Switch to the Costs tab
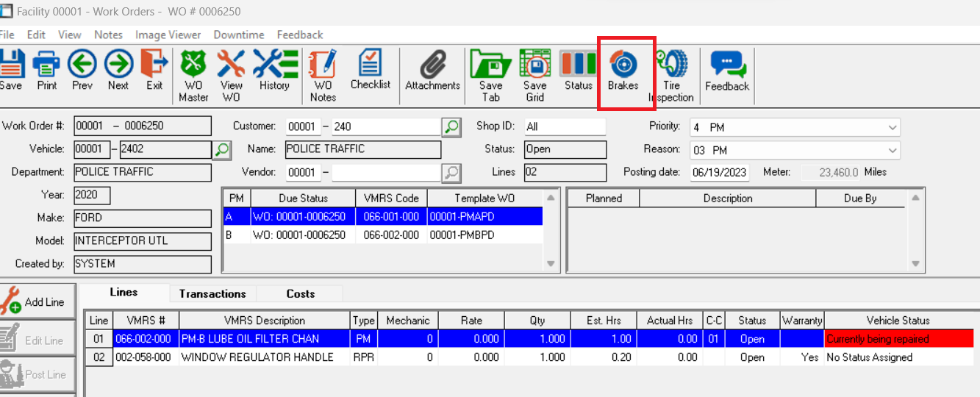The height and width of the screenshot is (397, 980). (x=300, y=293)
